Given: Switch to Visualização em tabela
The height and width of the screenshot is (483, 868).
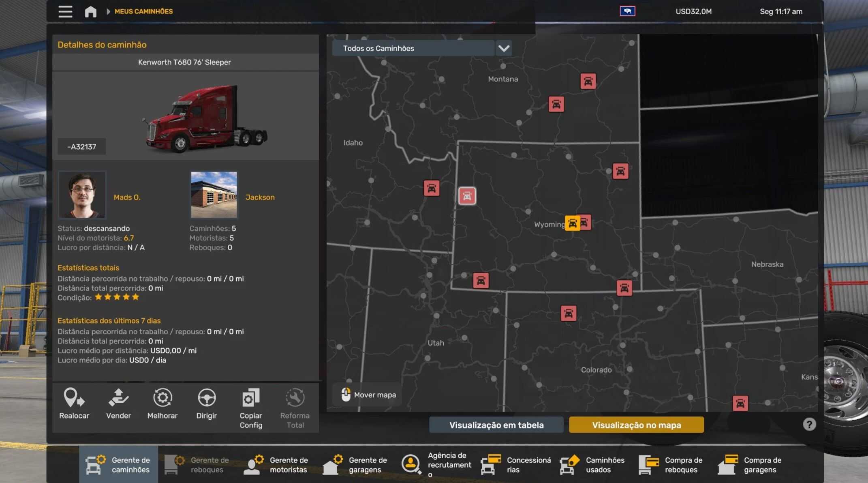Looking at the screenshot, I should pyautogui.click(x=496, y=425).
